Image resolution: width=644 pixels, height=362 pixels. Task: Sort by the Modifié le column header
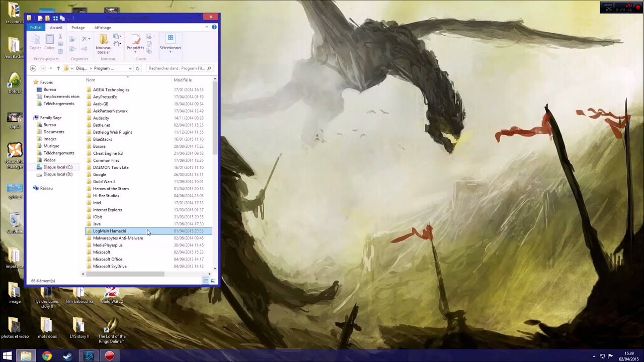pyautogui.click(x=183, y=80)
